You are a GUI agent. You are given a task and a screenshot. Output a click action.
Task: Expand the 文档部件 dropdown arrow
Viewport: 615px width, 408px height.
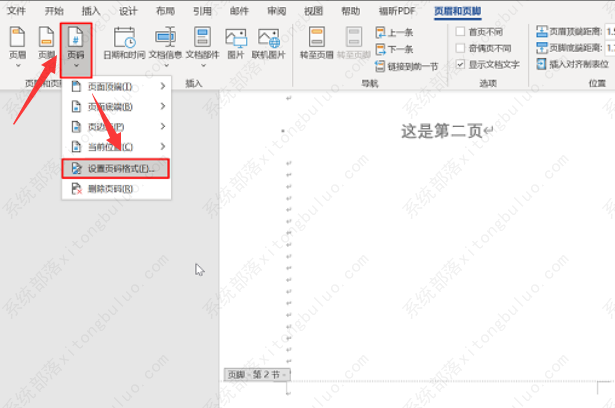click(203, 66)
